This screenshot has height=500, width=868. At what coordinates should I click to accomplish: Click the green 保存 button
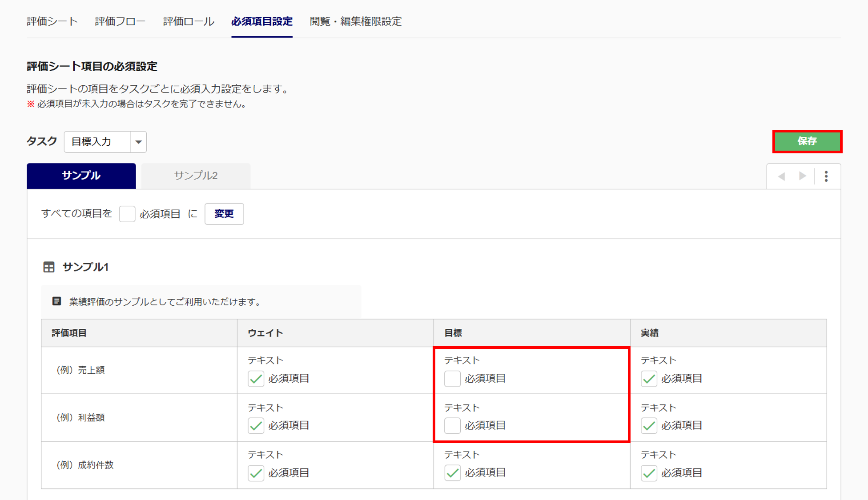click(x=807, y=141)
